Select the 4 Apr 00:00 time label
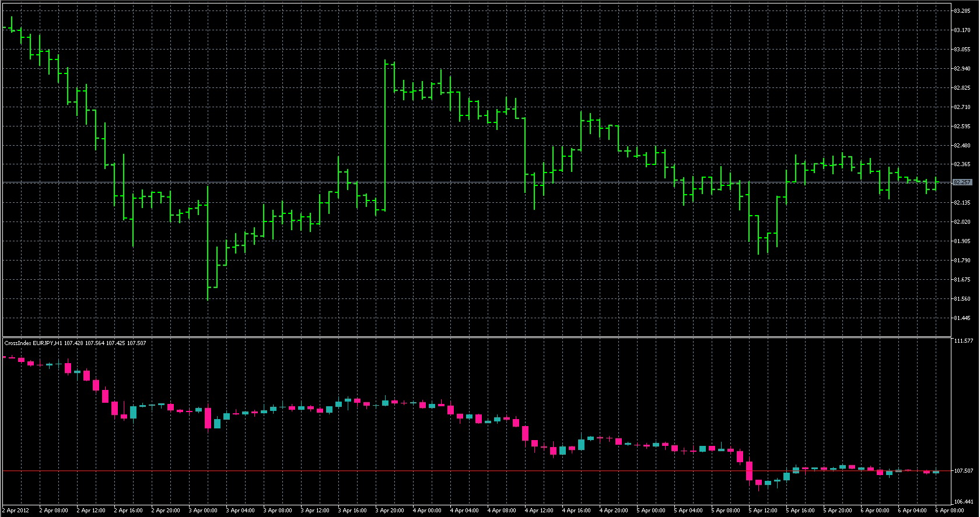Screen dimensions: 980x517 (427, 511)
